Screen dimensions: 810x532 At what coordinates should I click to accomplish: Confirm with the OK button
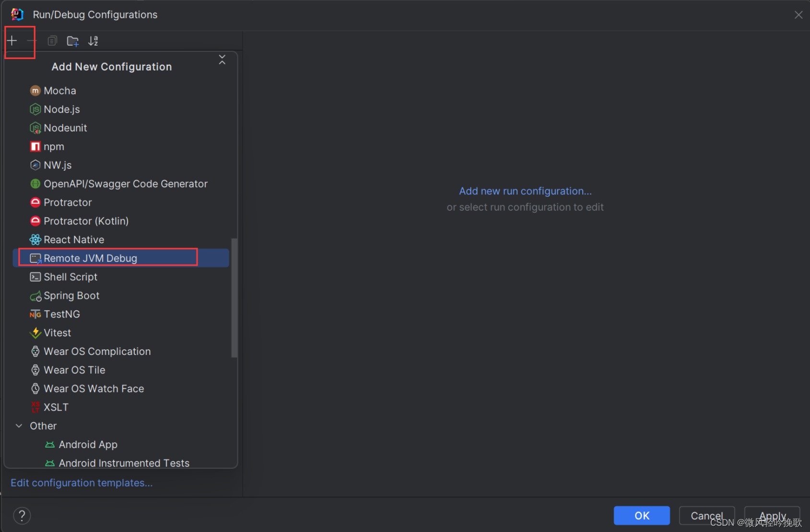coord(642,516)
